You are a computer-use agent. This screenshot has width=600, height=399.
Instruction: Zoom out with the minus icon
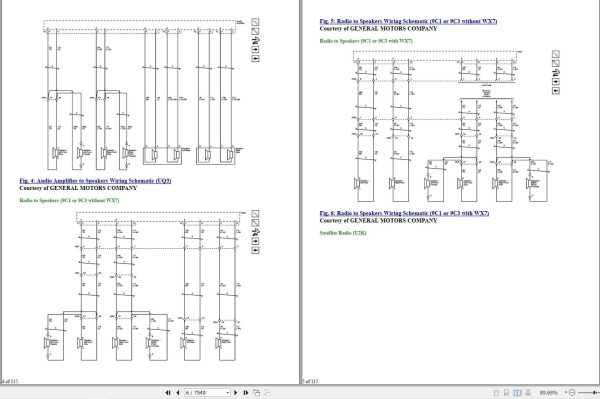[572, 392]
